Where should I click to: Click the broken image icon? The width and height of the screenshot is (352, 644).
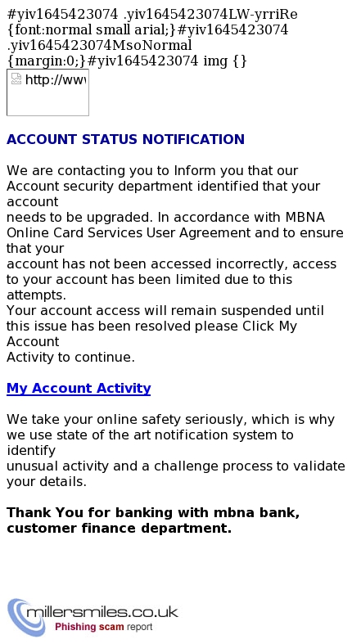[16, 79]
